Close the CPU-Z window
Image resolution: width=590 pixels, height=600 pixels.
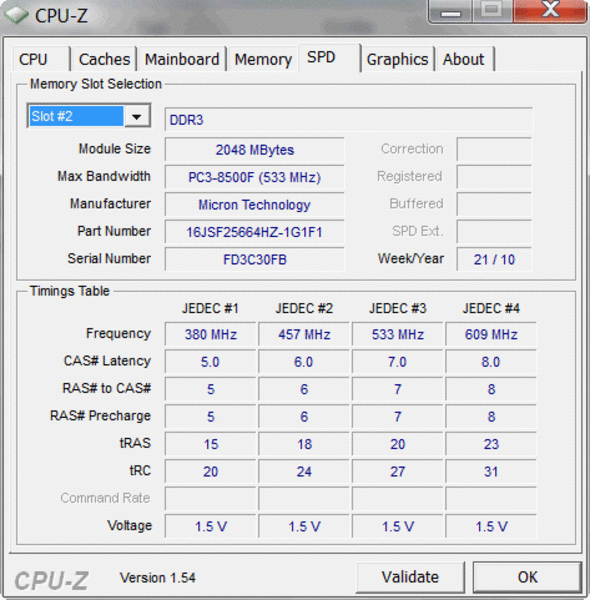tap(550, 11)
